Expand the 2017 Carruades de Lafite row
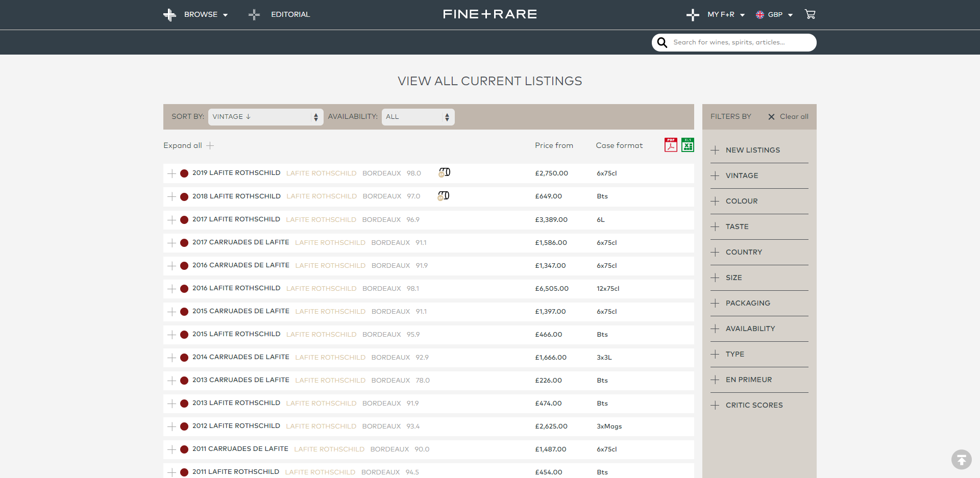 tap(171, 243)
